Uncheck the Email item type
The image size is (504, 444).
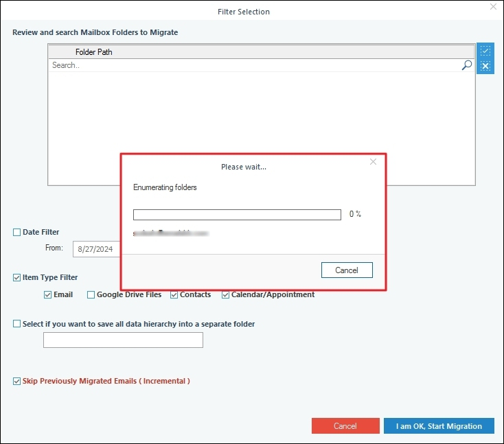pyautogui.click(x=47, y=295)
